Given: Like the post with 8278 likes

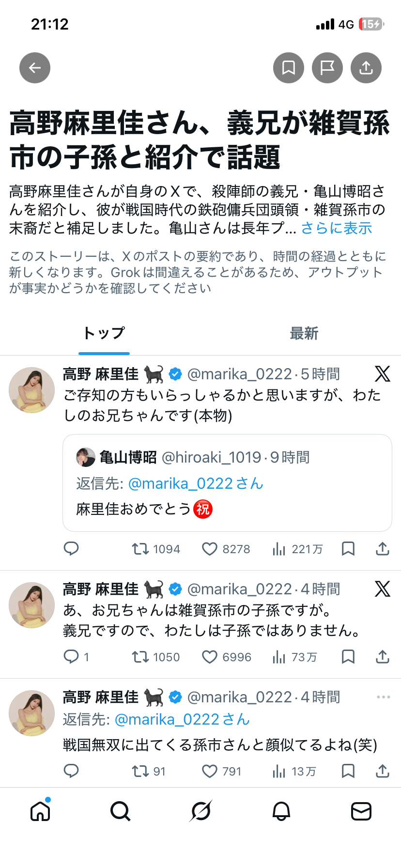Looking at the screenshot, I should 209,549.
